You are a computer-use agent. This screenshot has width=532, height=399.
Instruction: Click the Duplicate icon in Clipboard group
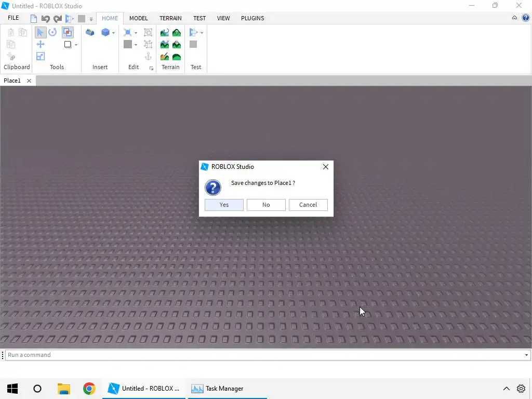(11, 44)
